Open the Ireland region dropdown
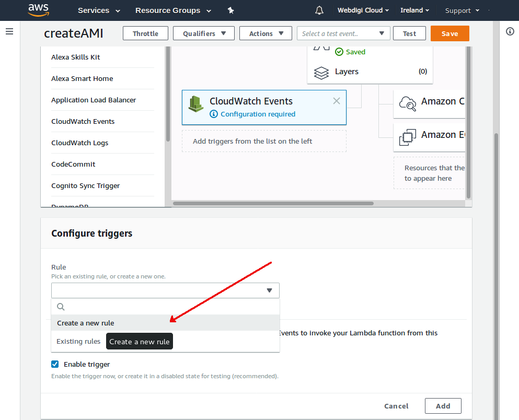This screenshot has height=420, width=519. coord(415,10)
